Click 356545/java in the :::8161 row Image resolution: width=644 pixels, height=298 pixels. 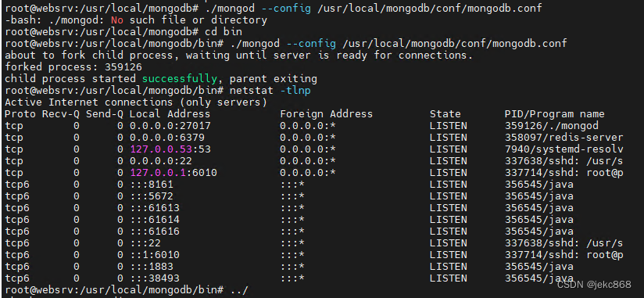538,184
